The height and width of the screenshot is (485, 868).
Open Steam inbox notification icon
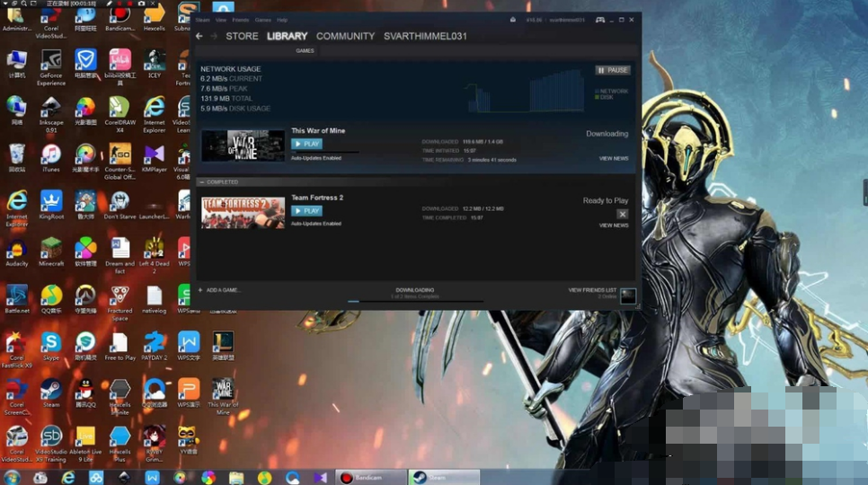(x=512, y=20)
